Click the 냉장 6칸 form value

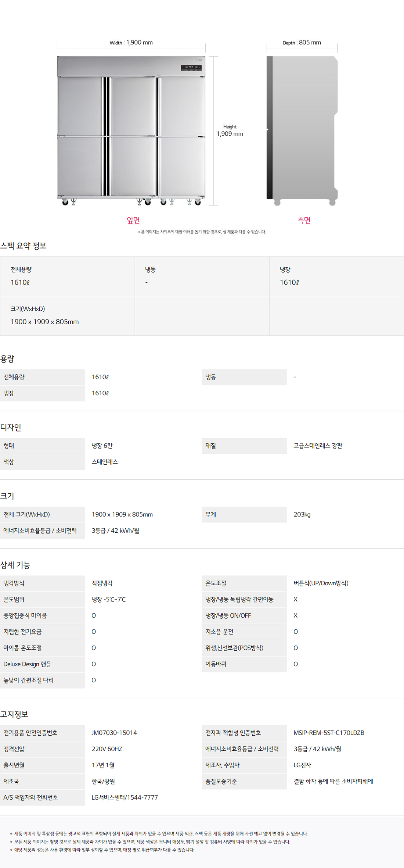102,446
